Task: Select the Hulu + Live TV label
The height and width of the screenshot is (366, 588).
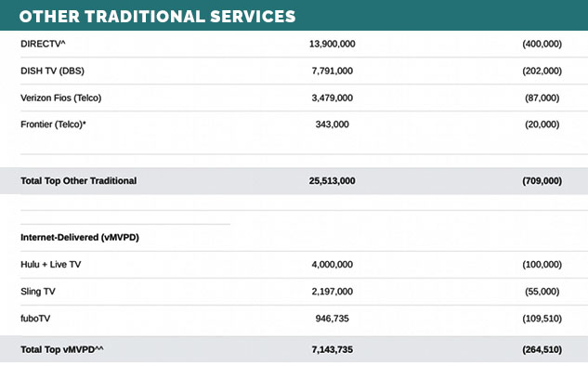Action: pyautogui.click(x=50, y=265)
